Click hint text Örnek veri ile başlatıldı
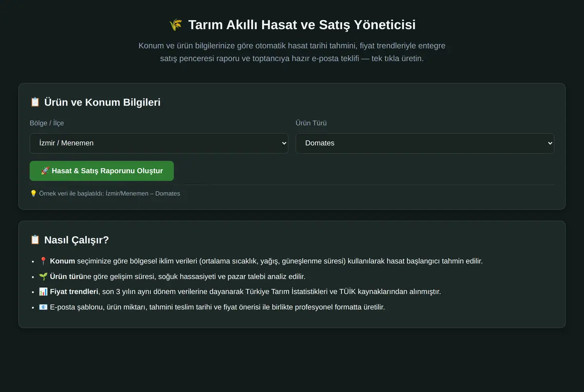 [109, 194]
